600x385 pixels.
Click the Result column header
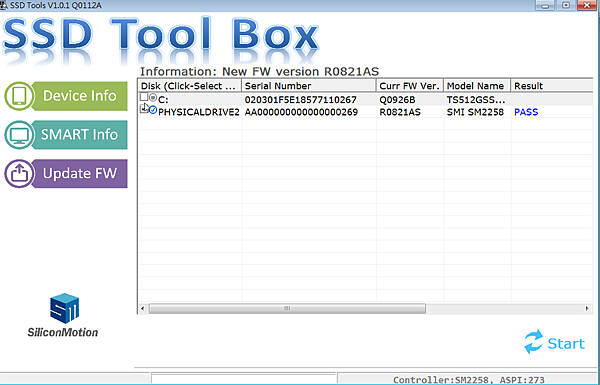pyautogui.click(x=552, y=86)
